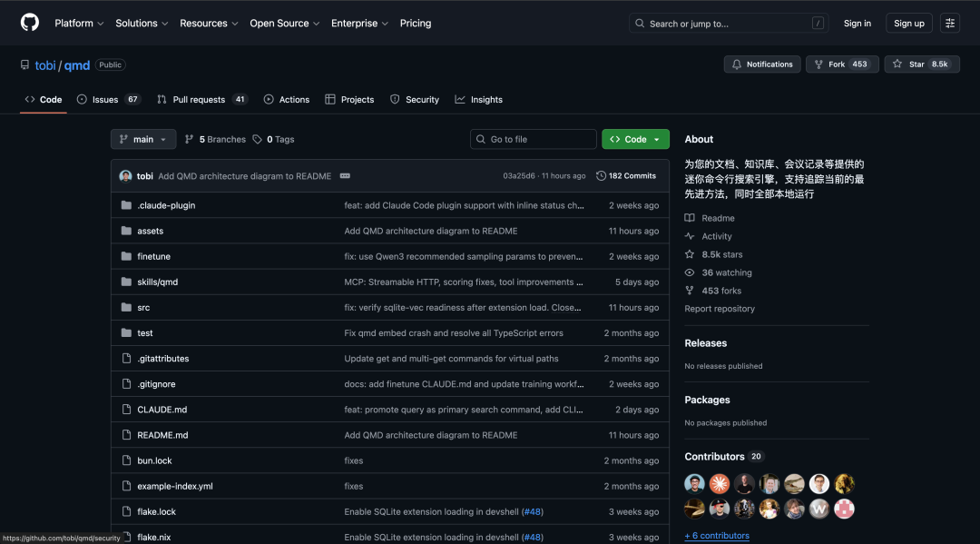View 8.5k stars in About section
The image size is (980, 544).
[713, 254]
